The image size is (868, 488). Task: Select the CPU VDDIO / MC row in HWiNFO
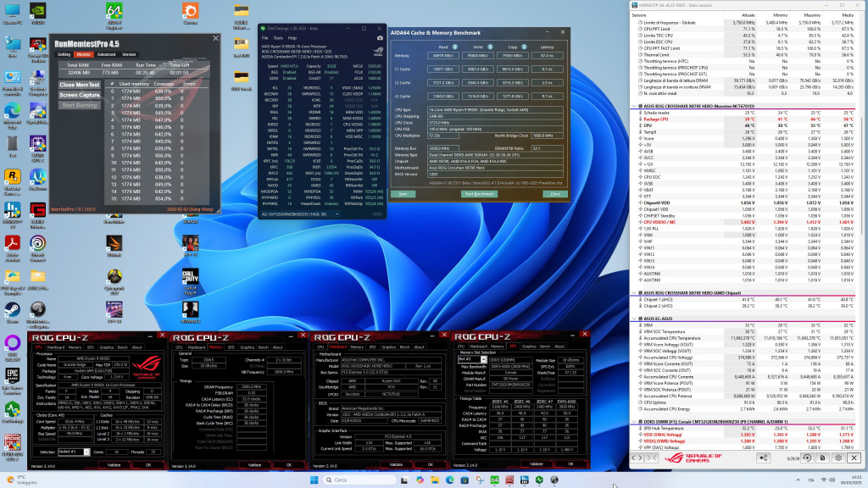coord(744,222)
